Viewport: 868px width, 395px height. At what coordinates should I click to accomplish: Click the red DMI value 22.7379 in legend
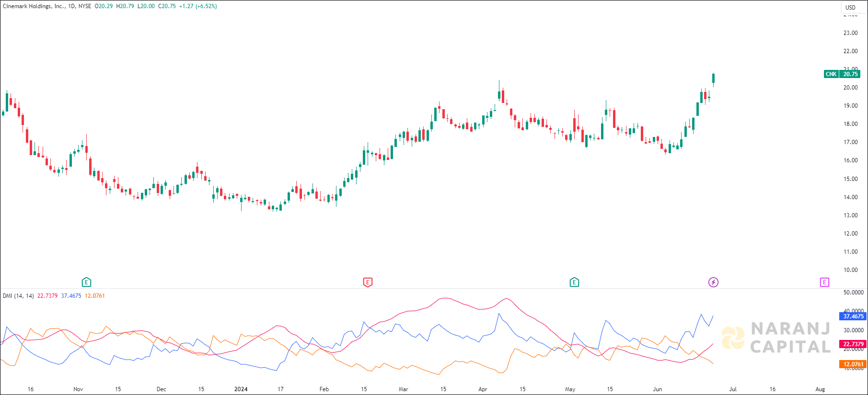pyautogui.click(x=47, y=296)
